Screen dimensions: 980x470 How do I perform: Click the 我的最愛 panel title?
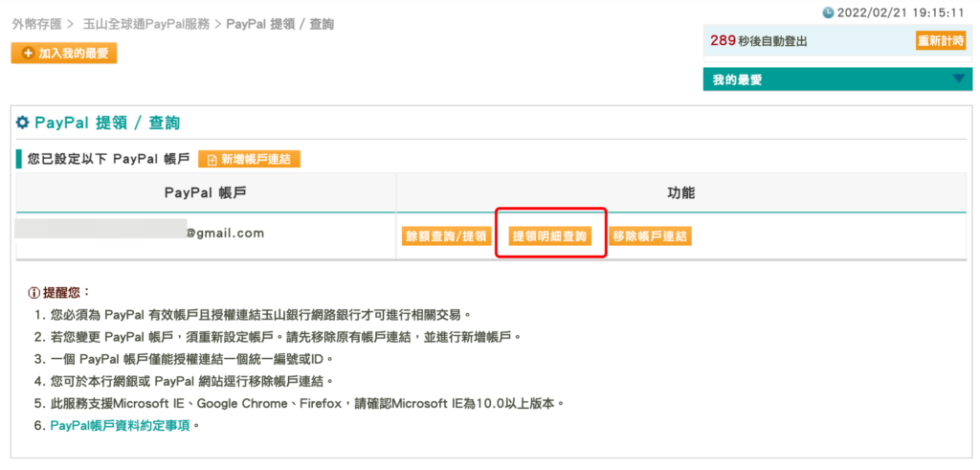click(x=737, y=80)
